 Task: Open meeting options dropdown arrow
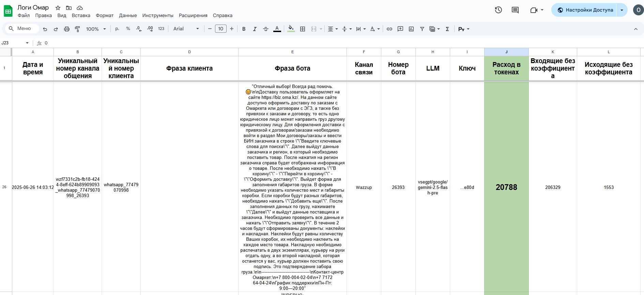[542, 10]
